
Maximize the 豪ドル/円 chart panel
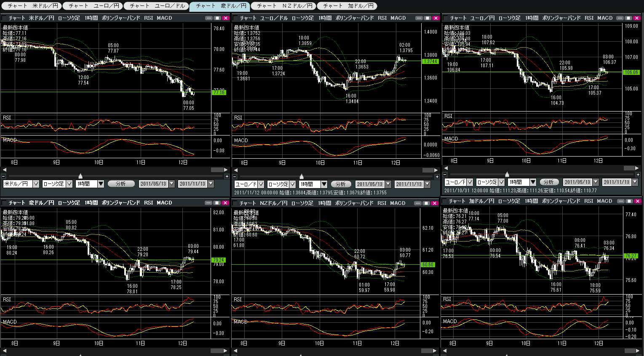[x=217, y=203]
